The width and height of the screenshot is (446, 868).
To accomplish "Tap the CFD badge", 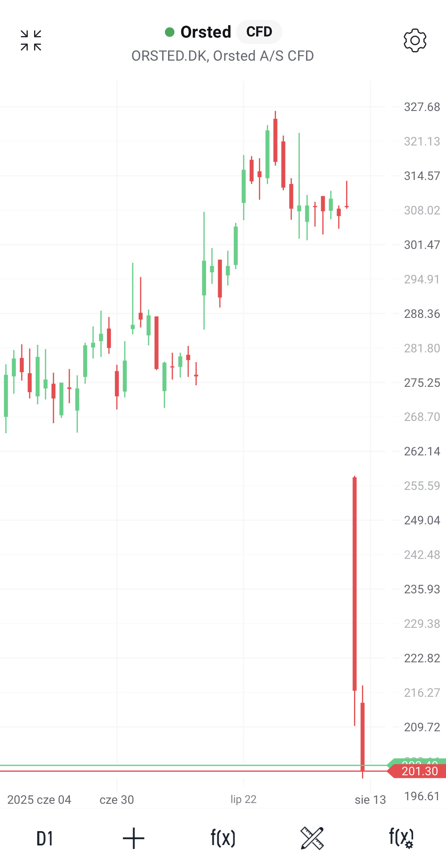I will coord(259,32).
